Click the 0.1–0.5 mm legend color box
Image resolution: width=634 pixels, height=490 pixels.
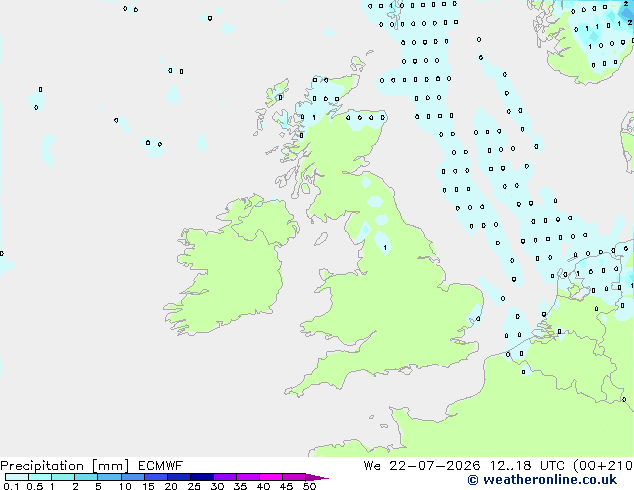17,477
